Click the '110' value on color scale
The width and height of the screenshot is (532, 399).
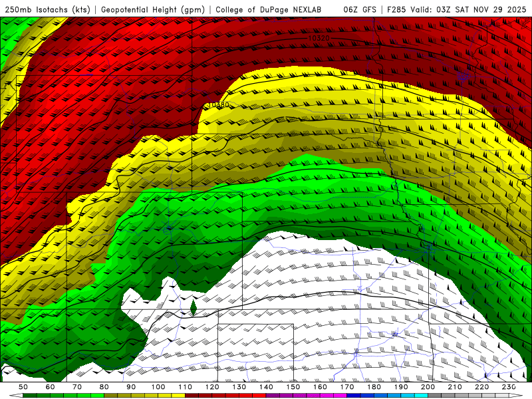coord(185,387)
